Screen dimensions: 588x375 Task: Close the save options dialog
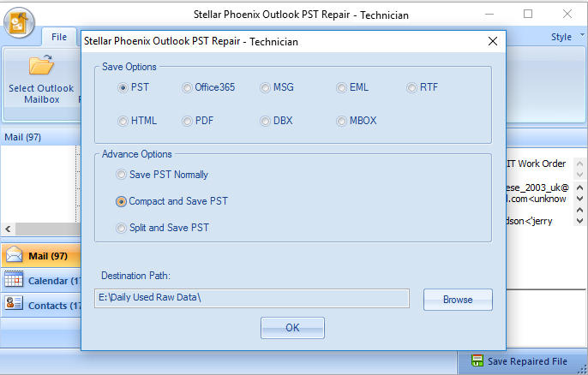click(x=493, y=41)
